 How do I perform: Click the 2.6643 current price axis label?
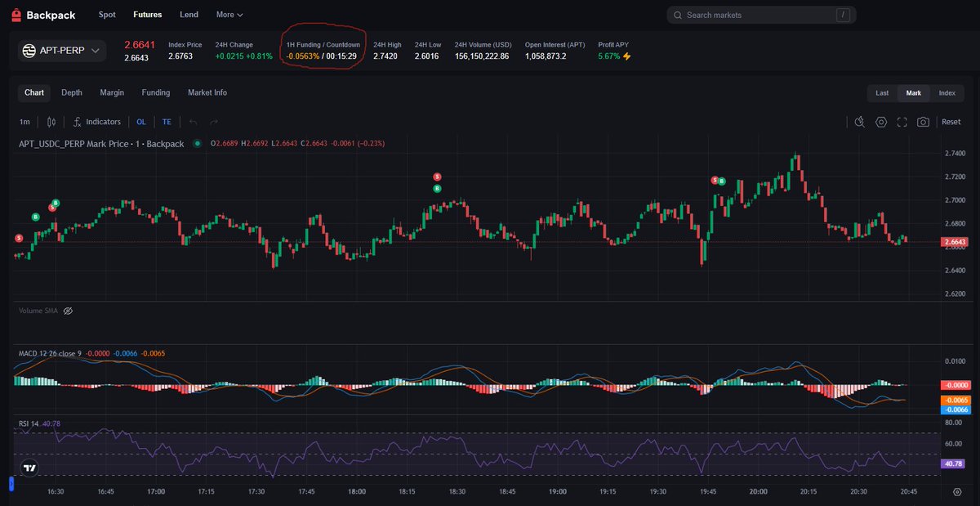click(954, 242)
